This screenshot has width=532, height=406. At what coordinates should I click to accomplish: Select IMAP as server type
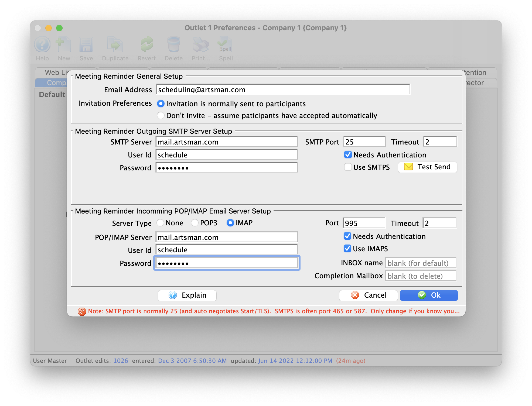[230, 223]
